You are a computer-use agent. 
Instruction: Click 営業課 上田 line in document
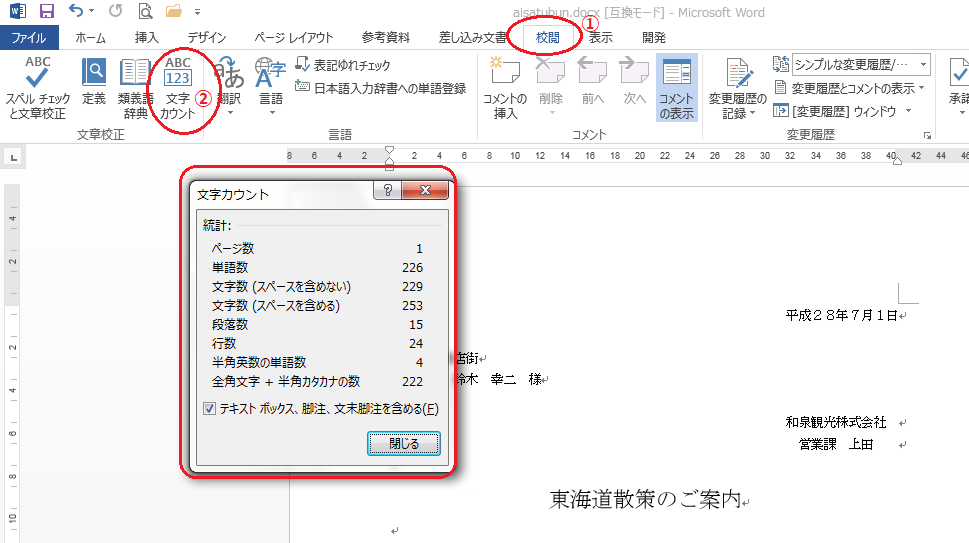(836, 444)
